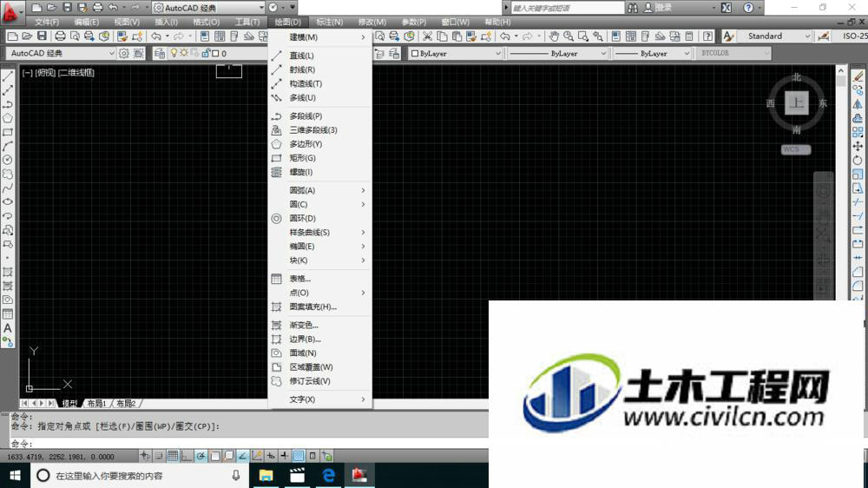
Task: Click the 命令 command line input
Action: [249, 443]
